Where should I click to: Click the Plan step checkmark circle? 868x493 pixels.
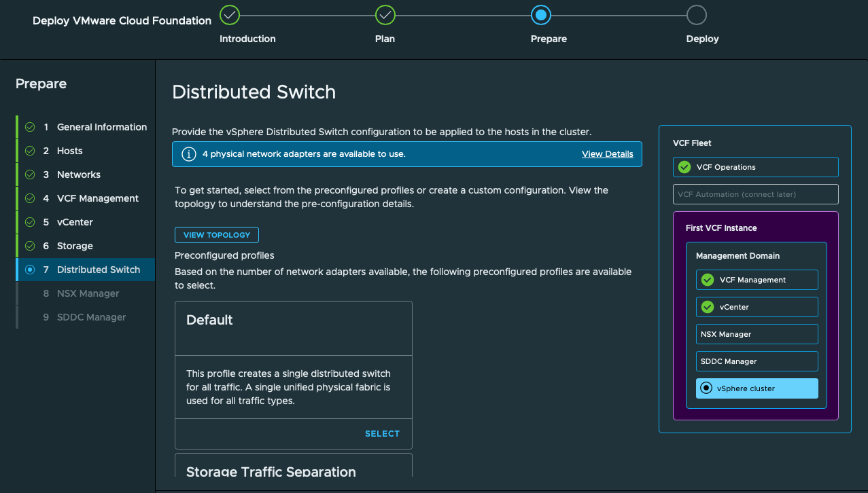(385, 14)
